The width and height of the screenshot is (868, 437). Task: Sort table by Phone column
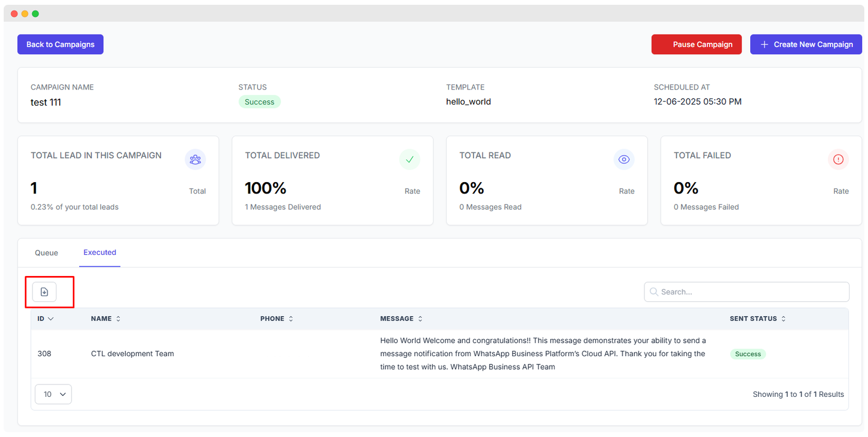pos(277,319)
